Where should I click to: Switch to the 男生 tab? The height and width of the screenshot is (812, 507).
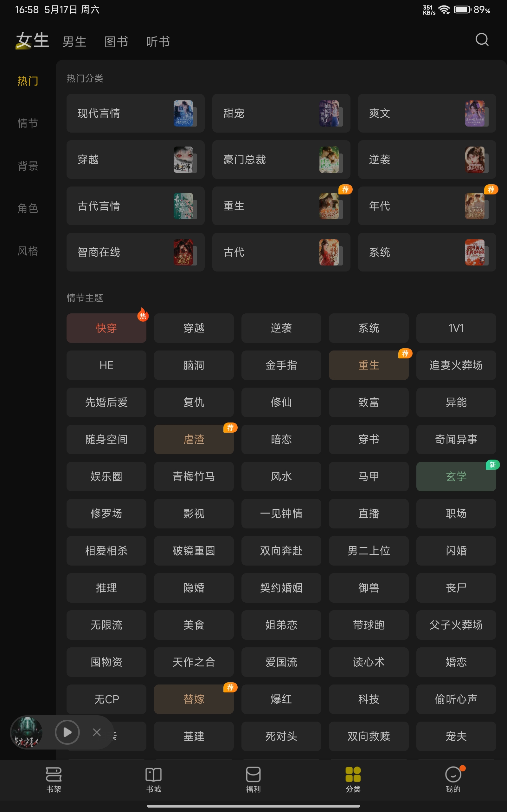(74, 42)
